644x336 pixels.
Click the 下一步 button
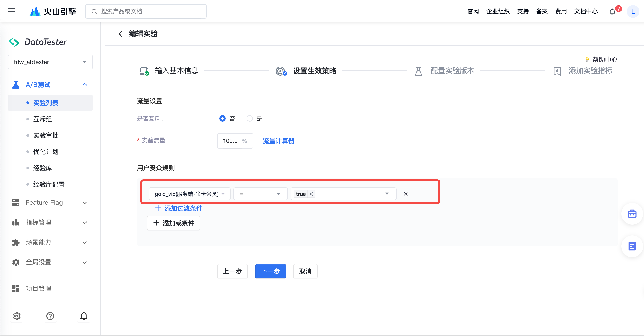tap(270, 271)
